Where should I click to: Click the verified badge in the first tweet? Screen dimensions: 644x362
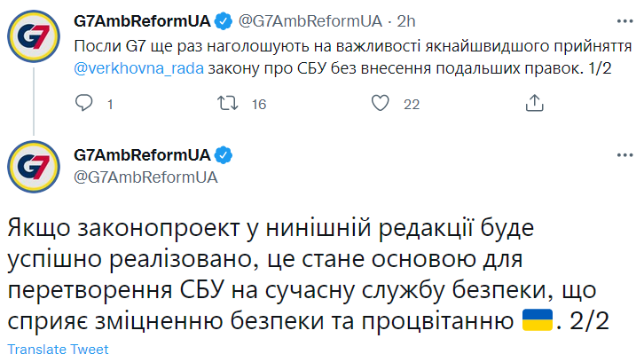coord(224,18)
